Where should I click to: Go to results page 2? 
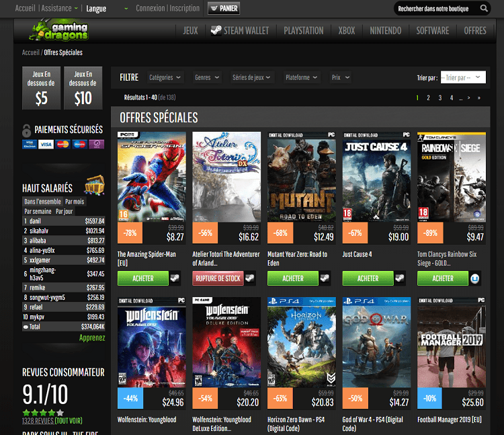tap(428, 97)
